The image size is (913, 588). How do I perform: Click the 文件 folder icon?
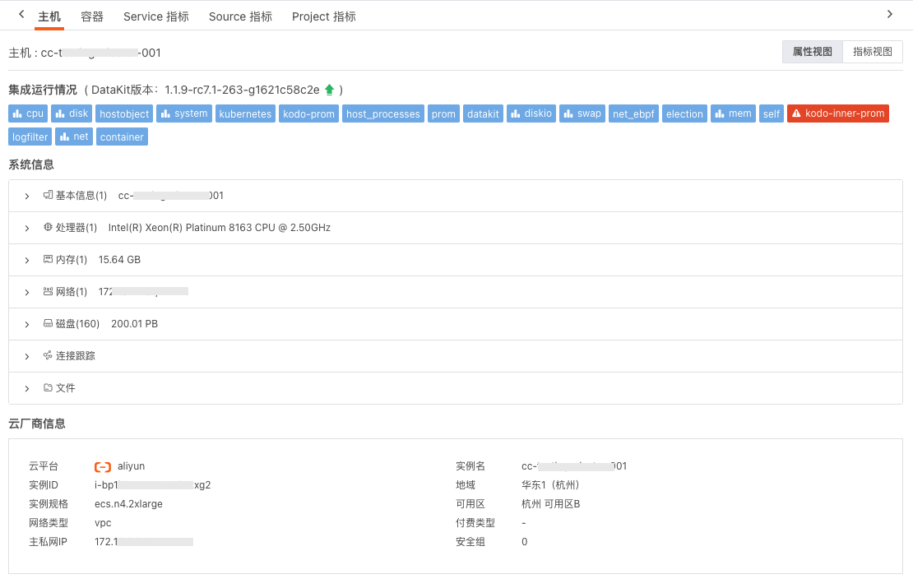48,387
